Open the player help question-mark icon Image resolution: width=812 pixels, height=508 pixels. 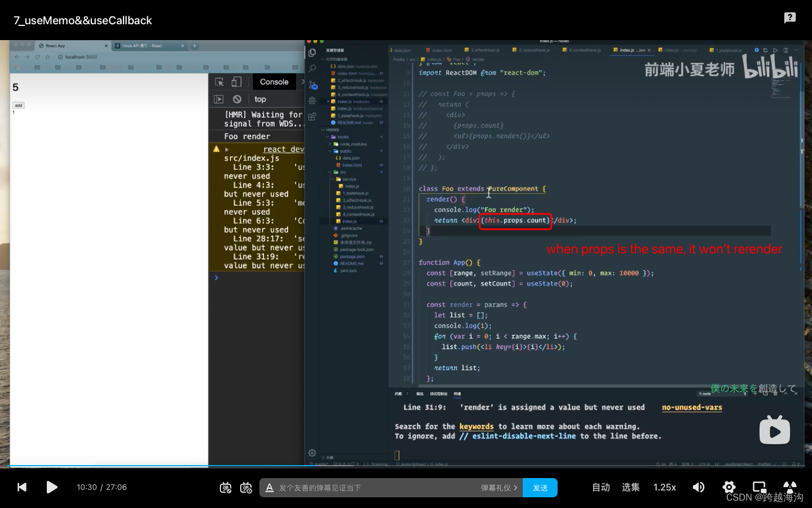pos(790,17)
